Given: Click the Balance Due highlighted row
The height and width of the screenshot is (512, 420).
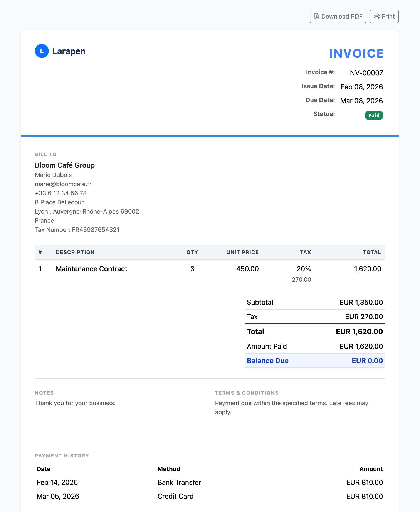Looking at the screenshot, I should 314,361.
